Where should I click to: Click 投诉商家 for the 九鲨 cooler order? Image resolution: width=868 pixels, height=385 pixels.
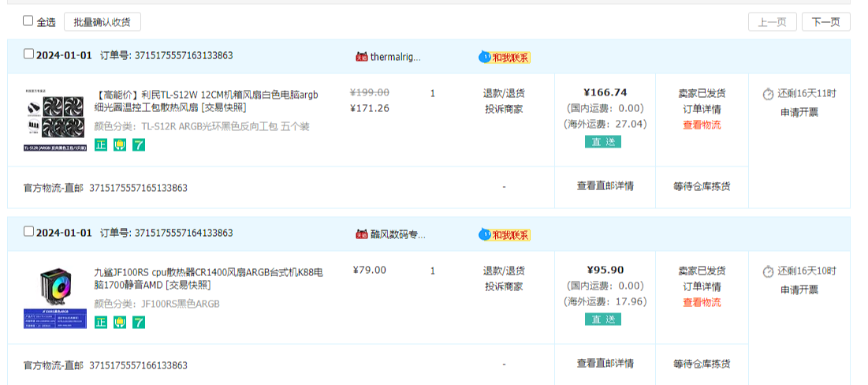point(504,287)
